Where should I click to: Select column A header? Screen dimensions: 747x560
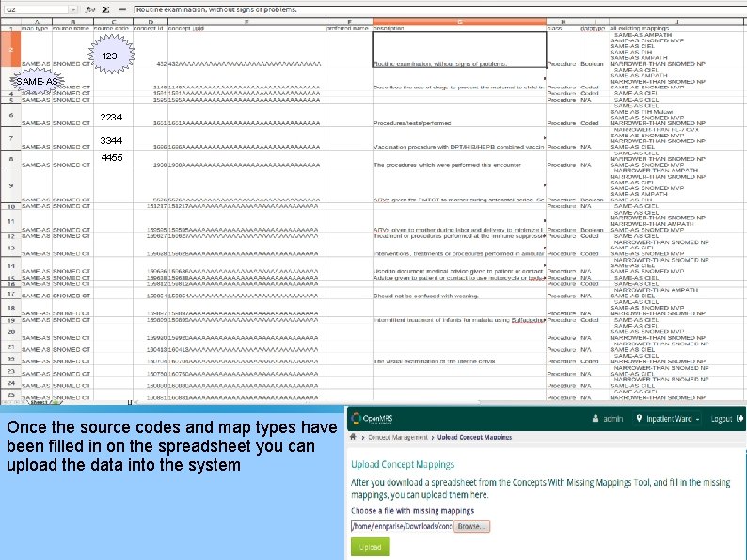[37, 22]
